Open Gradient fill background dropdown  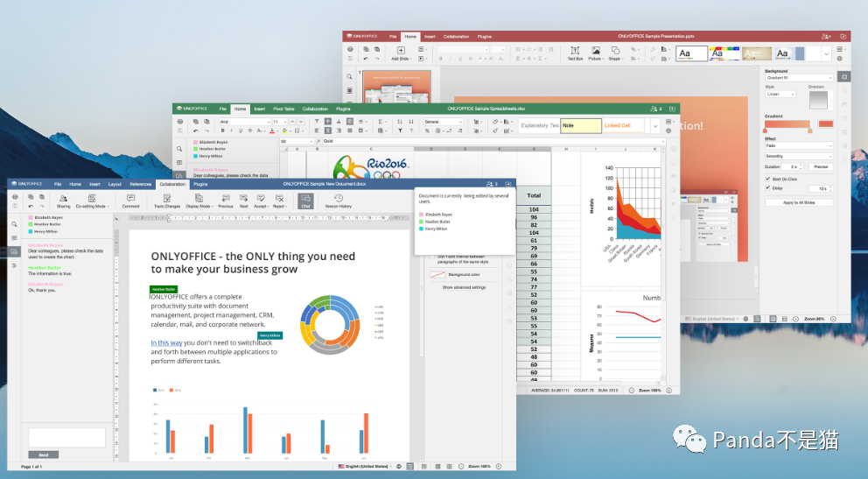click(798, 78)
